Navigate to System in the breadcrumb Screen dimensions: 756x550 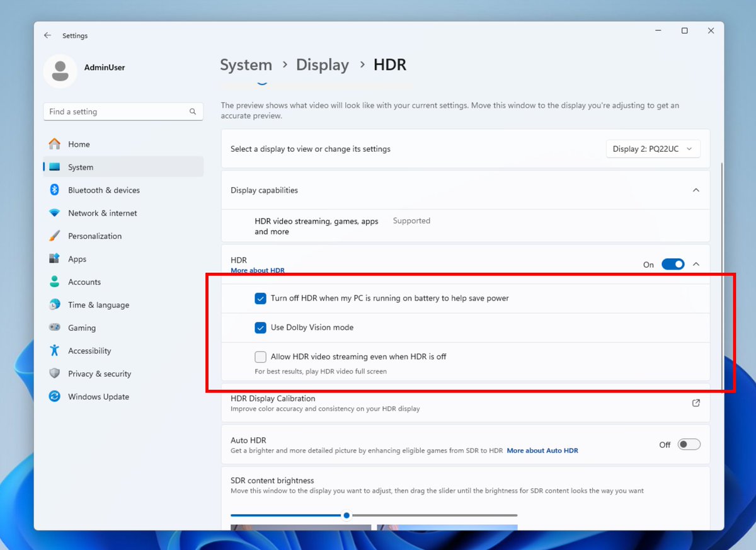pyautogui.click(x=246, y=65)
